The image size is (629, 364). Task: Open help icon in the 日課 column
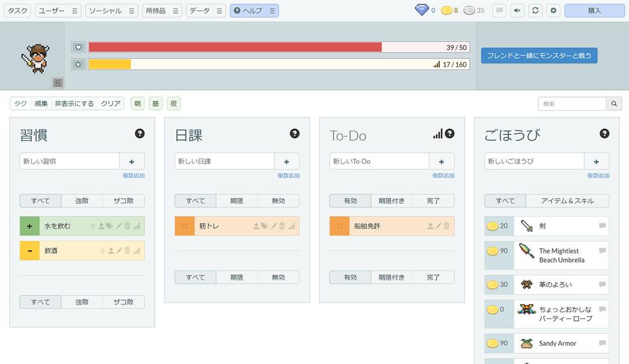[294, 134]
